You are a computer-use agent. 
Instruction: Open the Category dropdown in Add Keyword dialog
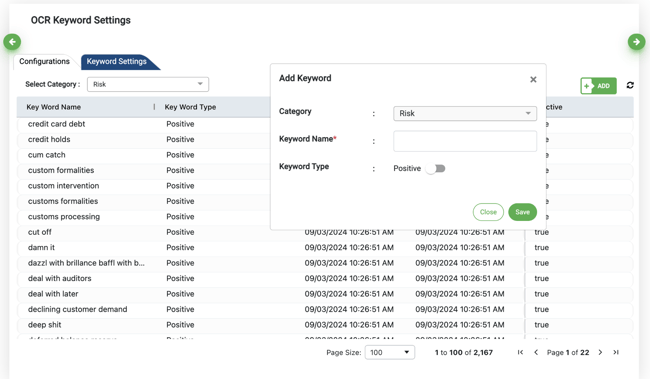pos(465,113)
